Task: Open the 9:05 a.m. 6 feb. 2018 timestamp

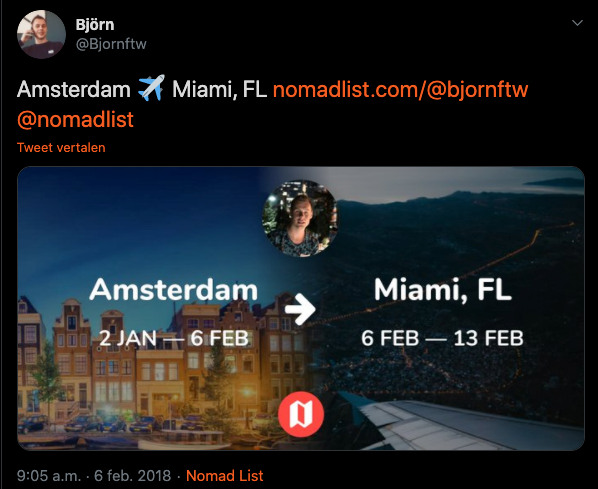Action: (x=94, y=476)
